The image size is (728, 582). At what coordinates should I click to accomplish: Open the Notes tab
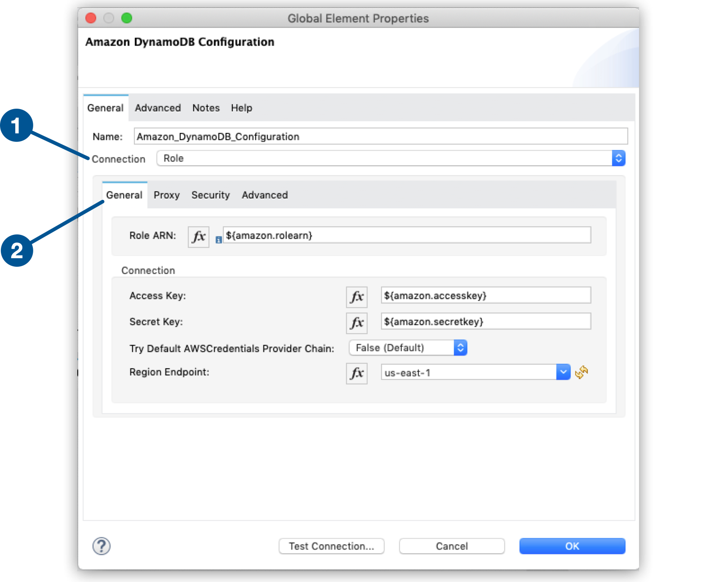(x=206, y=108)
